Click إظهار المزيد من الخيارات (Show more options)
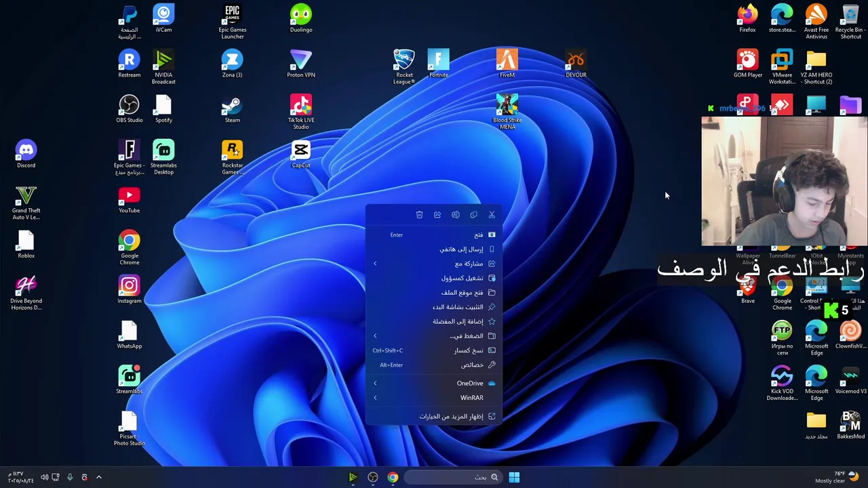The width and height of the screenshot is (868, 488). pos(434,416)
